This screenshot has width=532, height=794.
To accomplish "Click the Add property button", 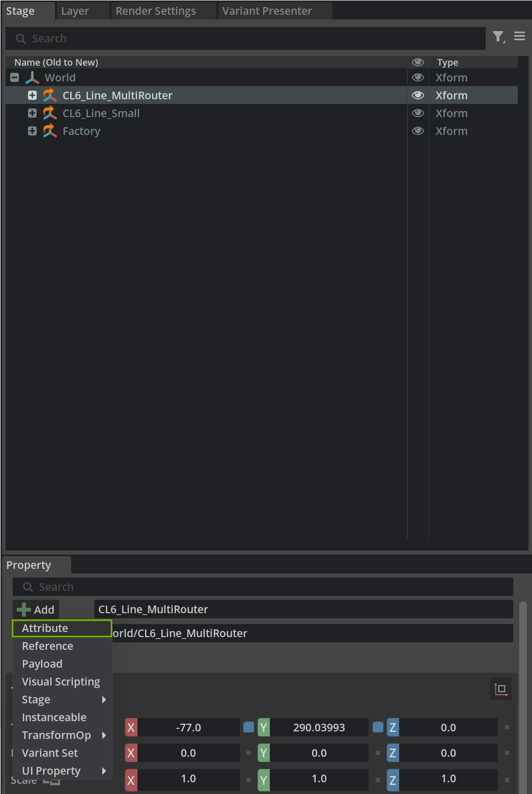I will click(36, 610).
